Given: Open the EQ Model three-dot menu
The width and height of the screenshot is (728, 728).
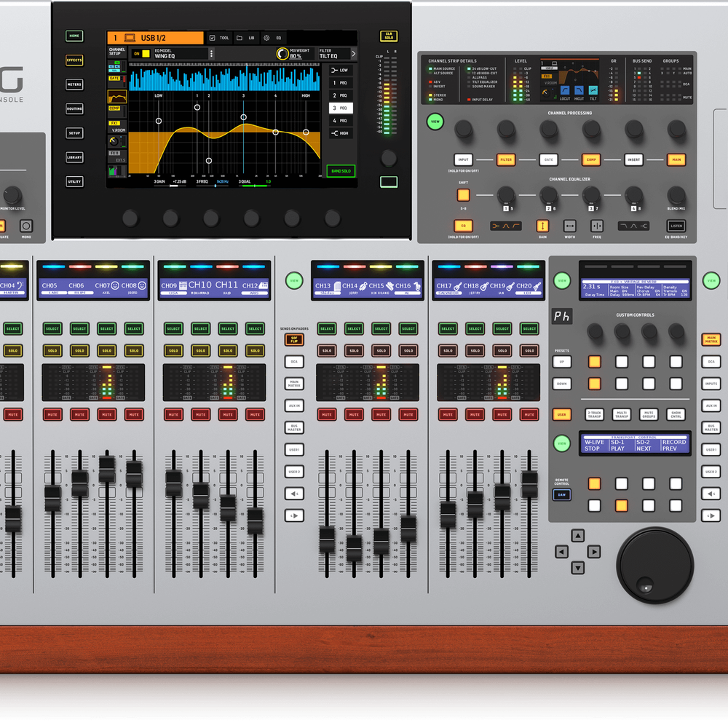Looking at the screenshot, I should click(x=211, y=53).
